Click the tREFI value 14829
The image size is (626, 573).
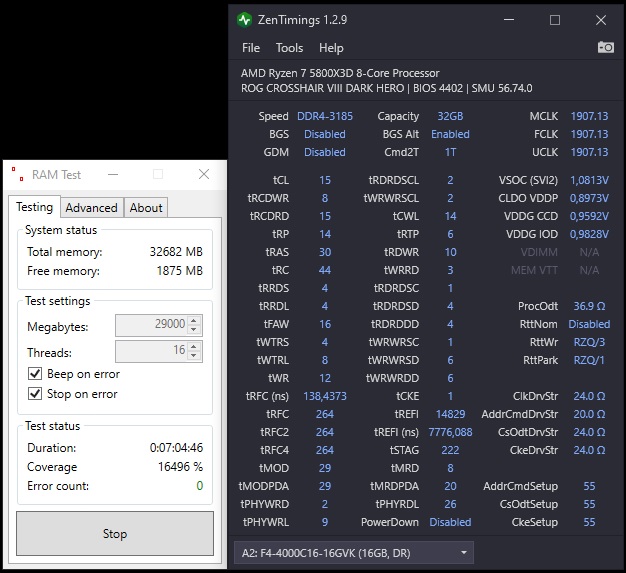450,414
